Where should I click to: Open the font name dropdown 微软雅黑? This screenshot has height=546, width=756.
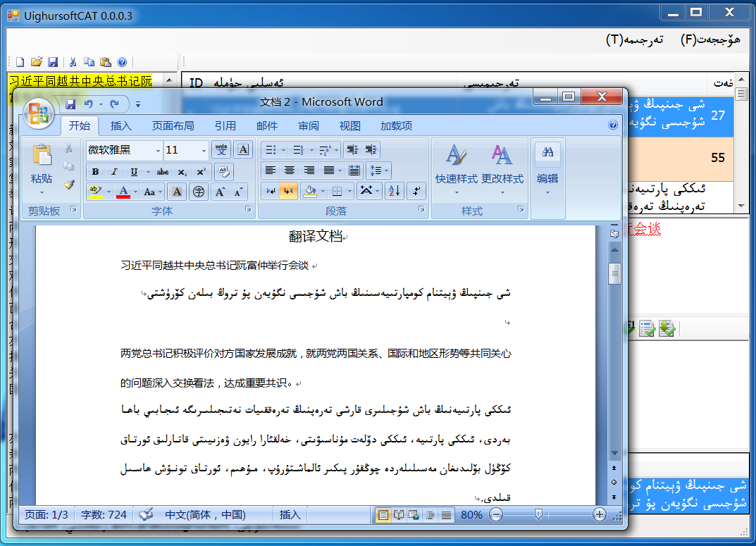(158, 151)
